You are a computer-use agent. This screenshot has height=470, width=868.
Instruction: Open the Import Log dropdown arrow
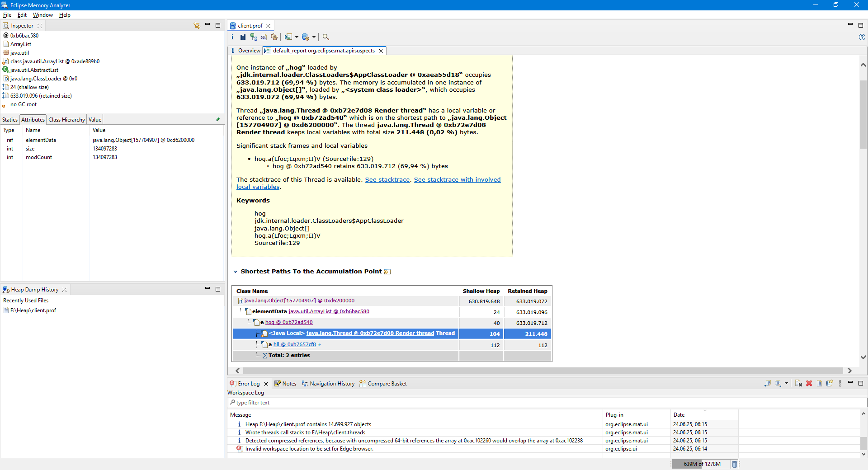coord(786,383)
